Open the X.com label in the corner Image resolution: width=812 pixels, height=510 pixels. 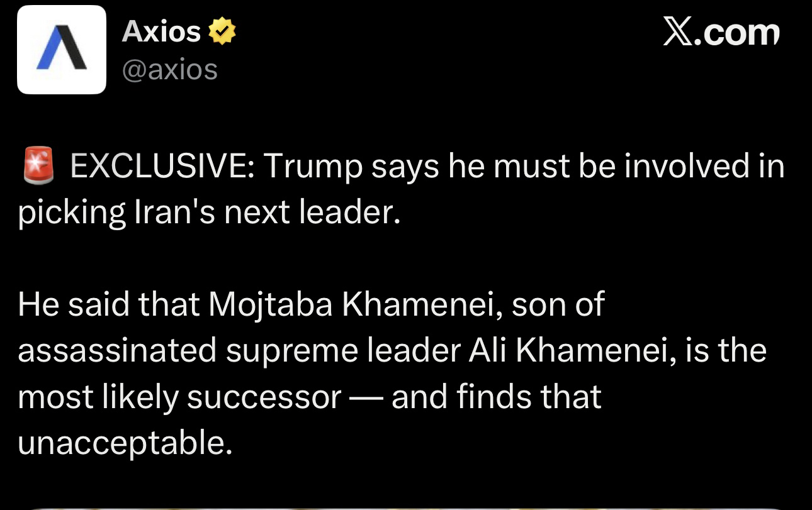tap(721, 33)
